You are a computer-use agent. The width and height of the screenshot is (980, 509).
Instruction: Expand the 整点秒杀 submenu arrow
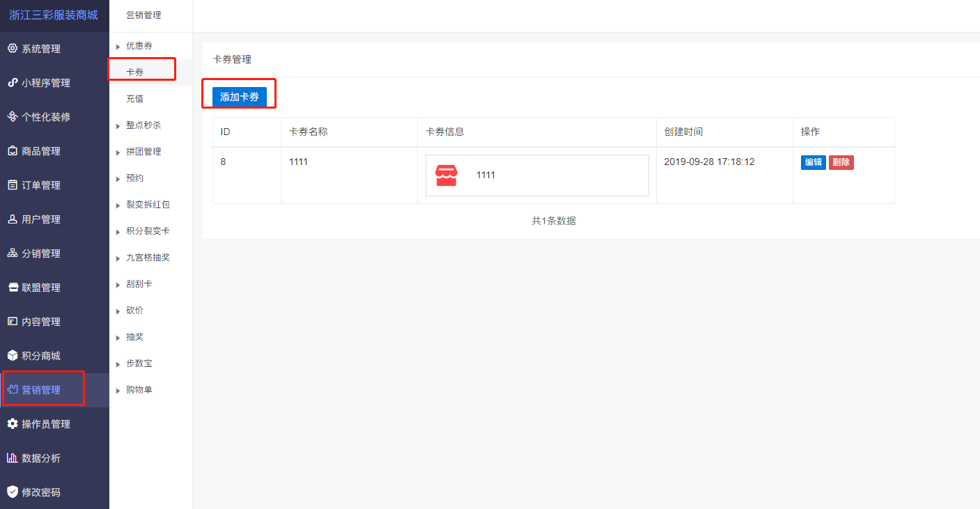pyautogui.click(x=118, y=126)
